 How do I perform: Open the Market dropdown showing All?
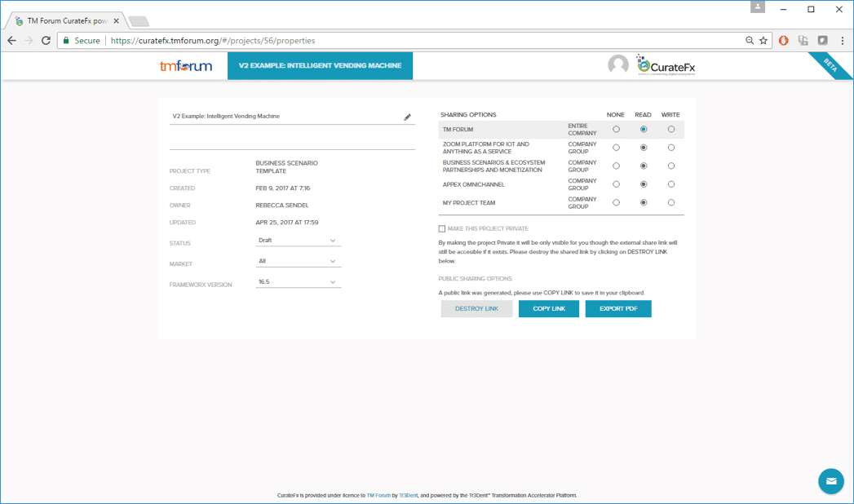[298, 261]
